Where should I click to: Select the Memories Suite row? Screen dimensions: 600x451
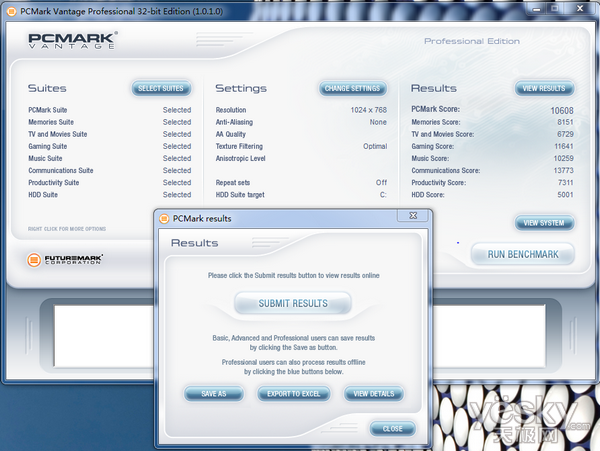click(109, 122)
